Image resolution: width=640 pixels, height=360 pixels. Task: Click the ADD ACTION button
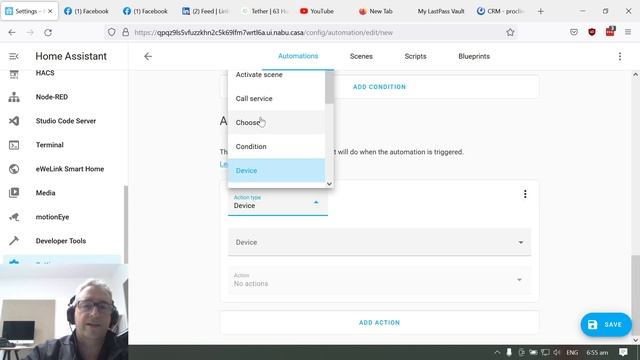point(379,322)
